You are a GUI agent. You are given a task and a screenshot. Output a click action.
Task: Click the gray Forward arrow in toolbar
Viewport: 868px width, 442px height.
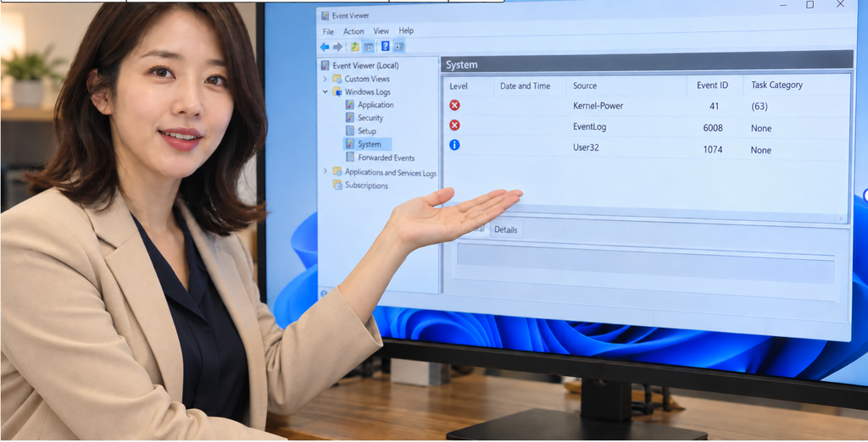click(x=337, y=47)
